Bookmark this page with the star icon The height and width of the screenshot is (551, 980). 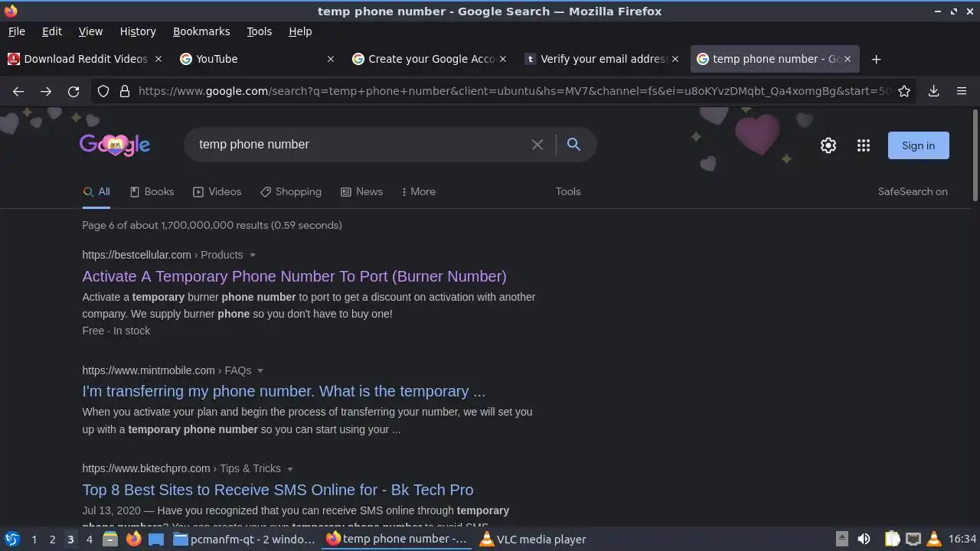pos(904,91)
